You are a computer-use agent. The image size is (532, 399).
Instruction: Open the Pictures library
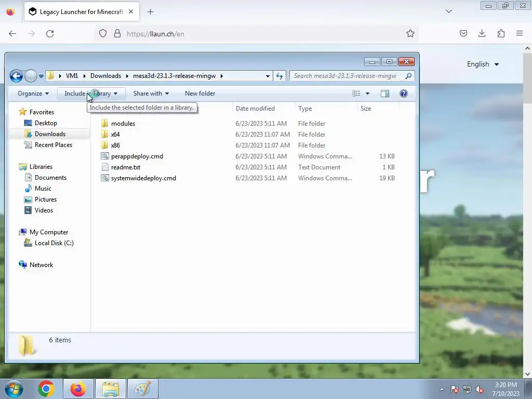click(46, 199)
